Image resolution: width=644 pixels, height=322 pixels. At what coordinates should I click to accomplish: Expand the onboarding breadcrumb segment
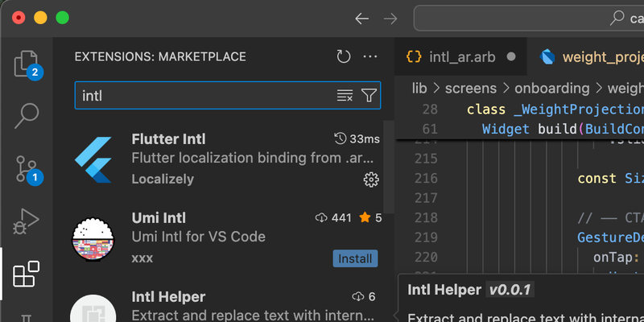[x=551, y=89]
